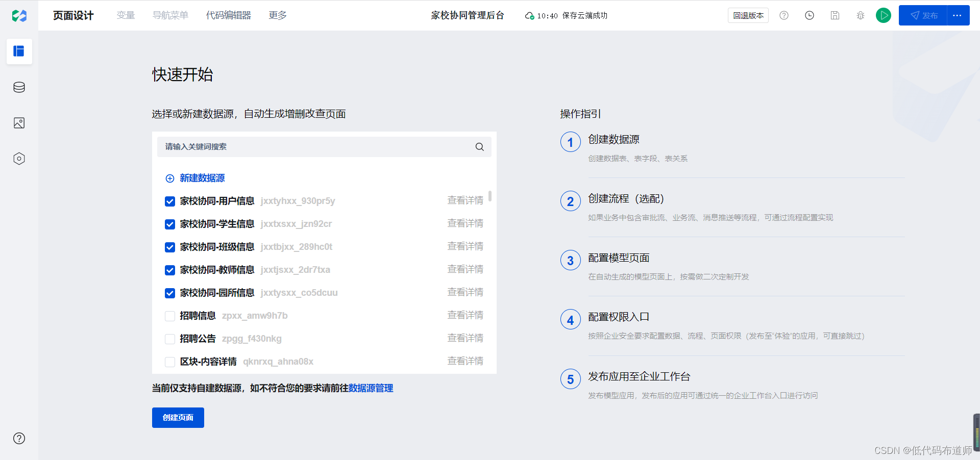980x460 pixels.
Task: View details for 招聘公告
Action: click(465, 338)
